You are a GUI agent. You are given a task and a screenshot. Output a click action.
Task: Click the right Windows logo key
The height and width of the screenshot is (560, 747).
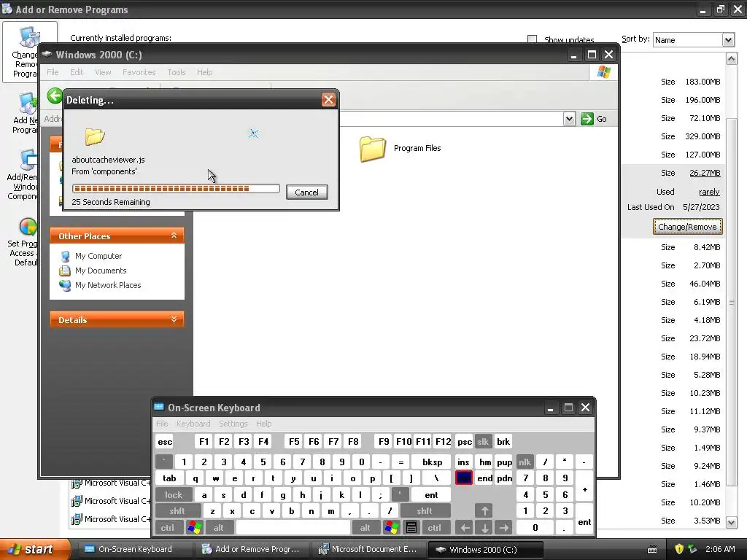pos(392,528)
